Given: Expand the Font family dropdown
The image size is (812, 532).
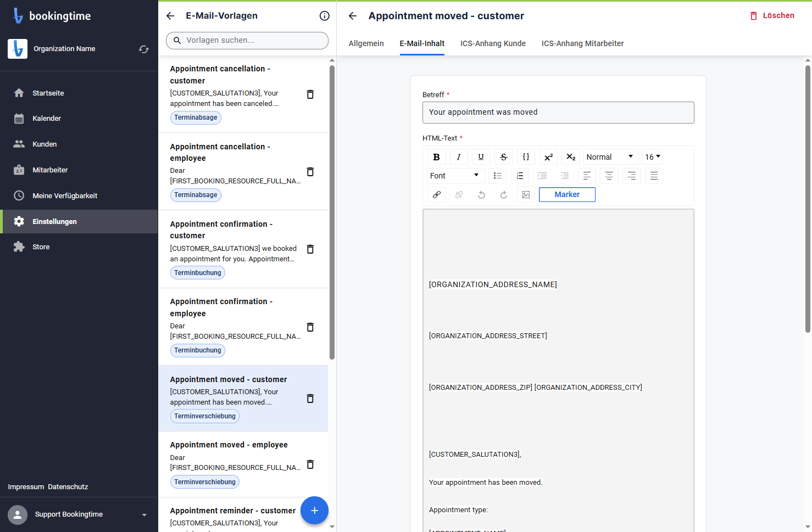Looking at the screenshot, I should click(x=455, y=176).
